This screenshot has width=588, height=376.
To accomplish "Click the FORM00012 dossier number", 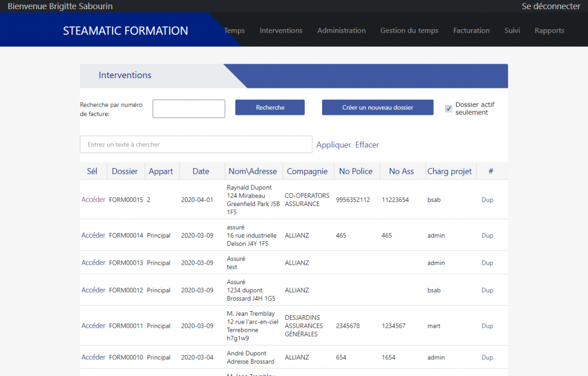I will pos(126,290).
